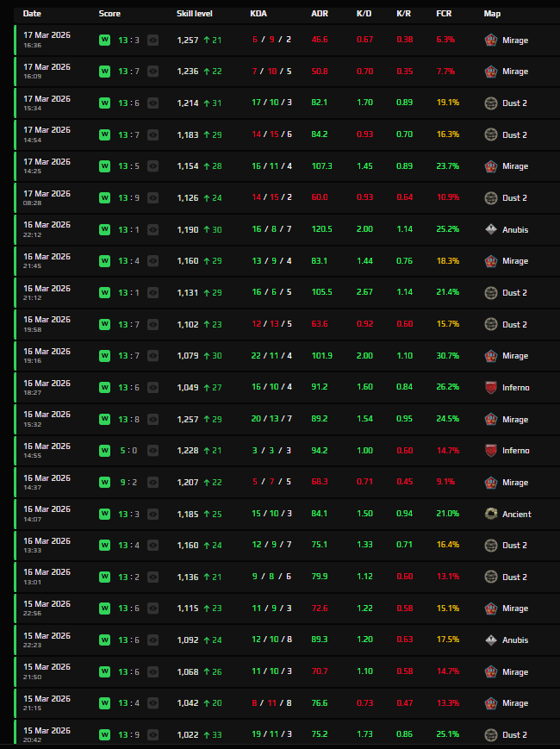
Task: Click the W win badge in the 21:45 row
Action: point(104,261)
